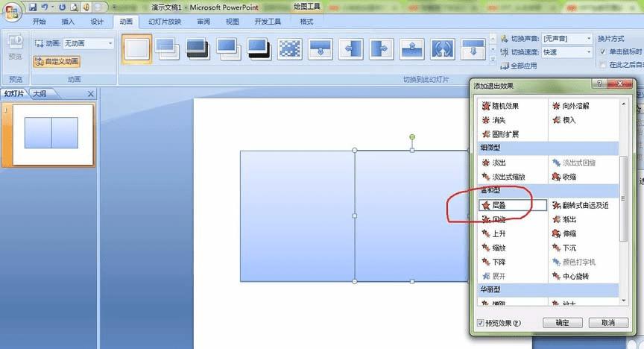Apply the second transition effect (fade smoothly)

pyautogui.click(x=167, y=49)
